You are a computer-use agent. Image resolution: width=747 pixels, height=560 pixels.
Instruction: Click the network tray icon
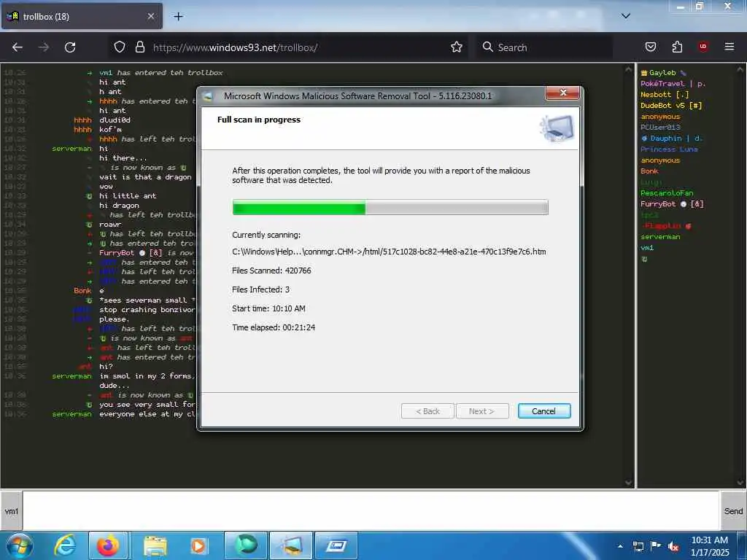(638, 546)
